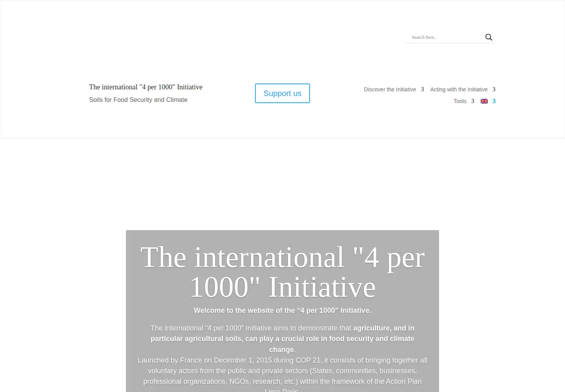
Task: Open the Discover the Initiative menu
Action: click(x=390, y=89)
